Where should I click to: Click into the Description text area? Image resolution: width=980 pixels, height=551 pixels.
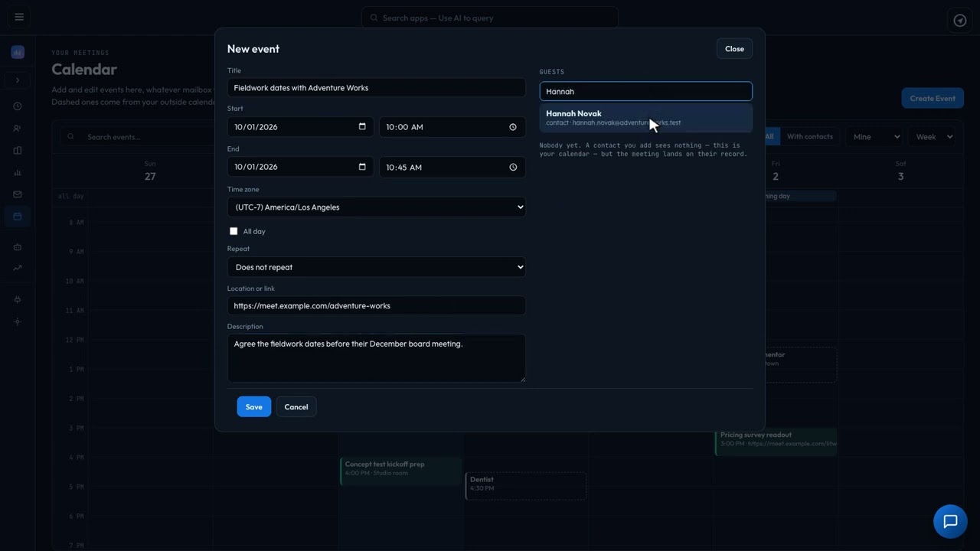pyautogui.click(x=377, y=357)
